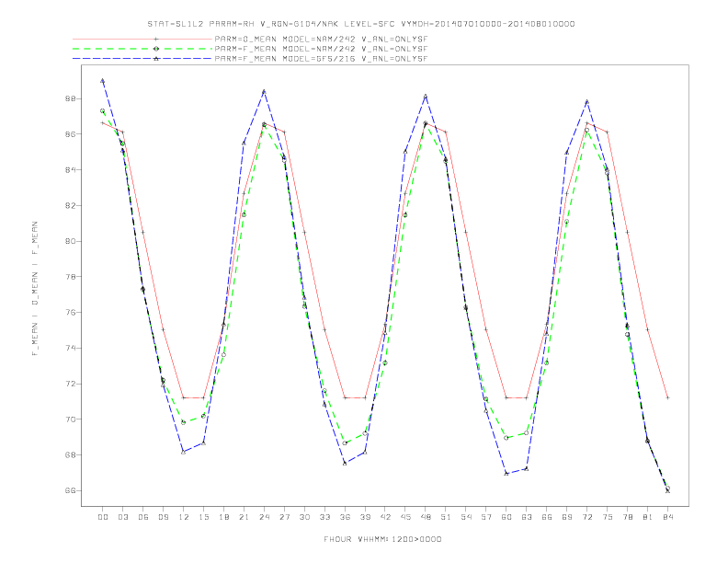Click x-axis forecast hour label 12
This screenshot has height=563, width=728.
[x=184, y=517]
